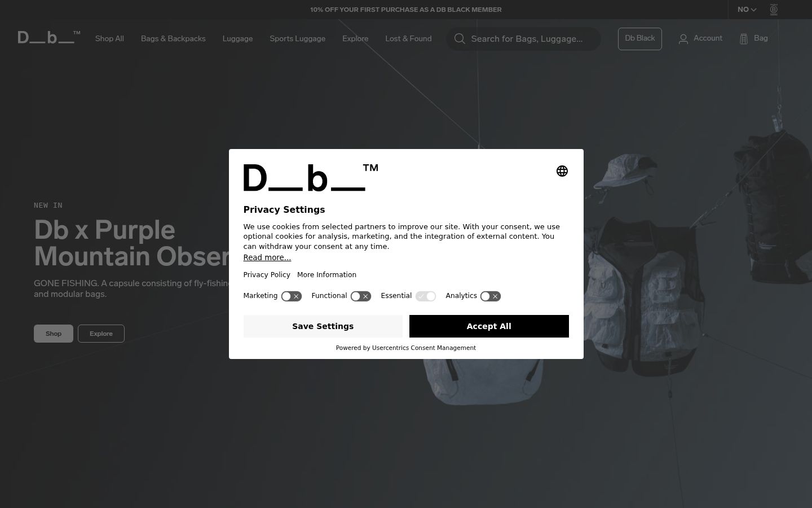Click the Db logo in the header
The height and width of the screenshot is (508, 812).
[x=49, y=37]
